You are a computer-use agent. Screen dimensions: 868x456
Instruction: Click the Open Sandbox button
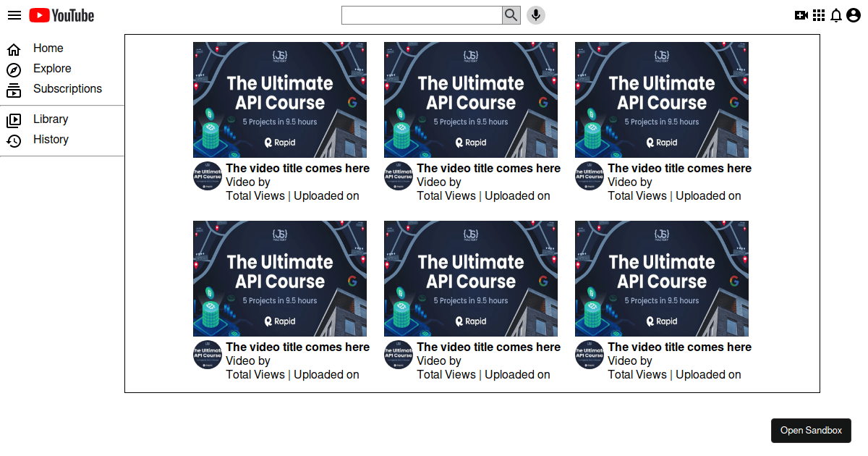point(811,431)
